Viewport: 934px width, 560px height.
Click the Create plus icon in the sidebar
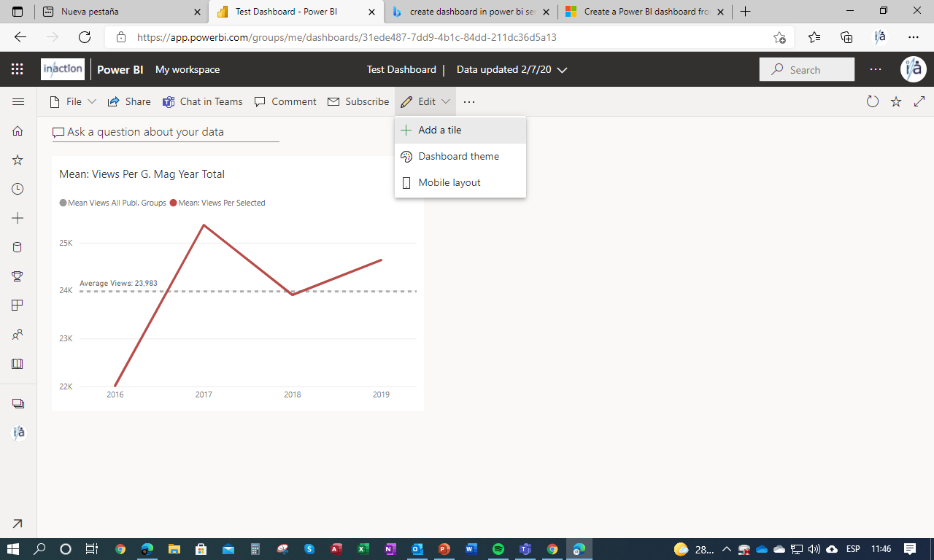point(18,218)
